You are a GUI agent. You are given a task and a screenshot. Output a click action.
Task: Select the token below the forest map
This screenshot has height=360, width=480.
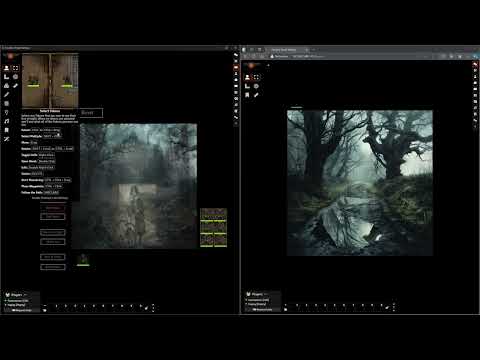[83, 260]
